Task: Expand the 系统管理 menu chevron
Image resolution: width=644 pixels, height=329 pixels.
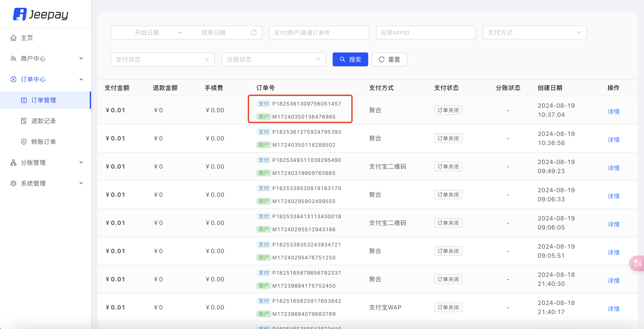Action: pos(81,183)
